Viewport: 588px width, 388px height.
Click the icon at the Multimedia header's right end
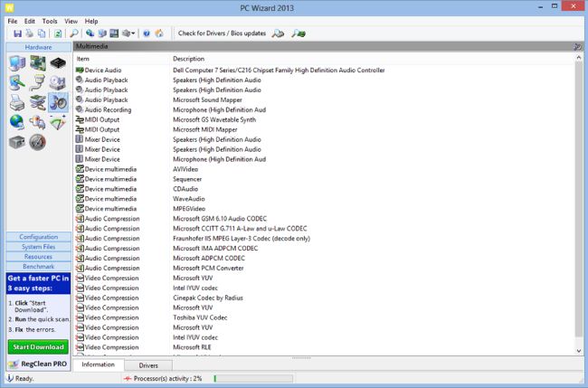pos(577,47)
